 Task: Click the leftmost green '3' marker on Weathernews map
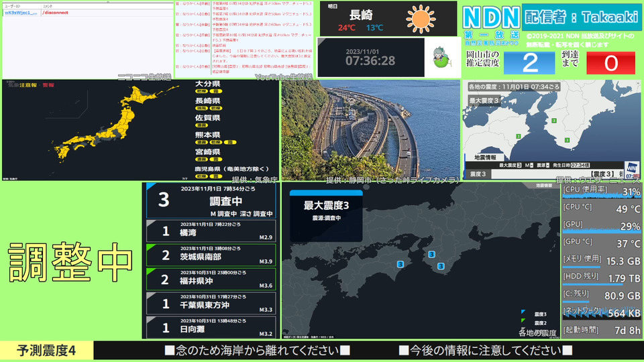click(519, 136)
